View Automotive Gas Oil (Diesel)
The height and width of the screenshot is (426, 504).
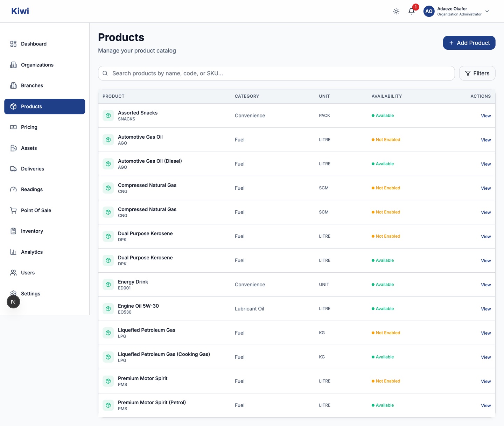[486, 164]
